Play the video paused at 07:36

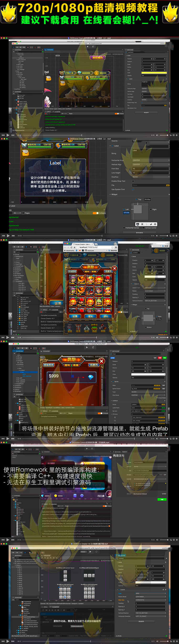pyautogui.click(x=8, y=540)
